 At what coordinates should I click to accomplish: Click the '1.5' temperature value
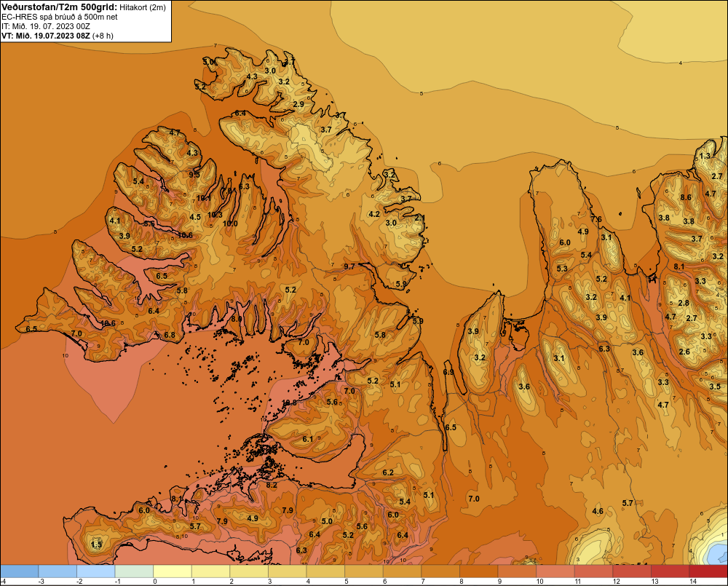(97, 545)
